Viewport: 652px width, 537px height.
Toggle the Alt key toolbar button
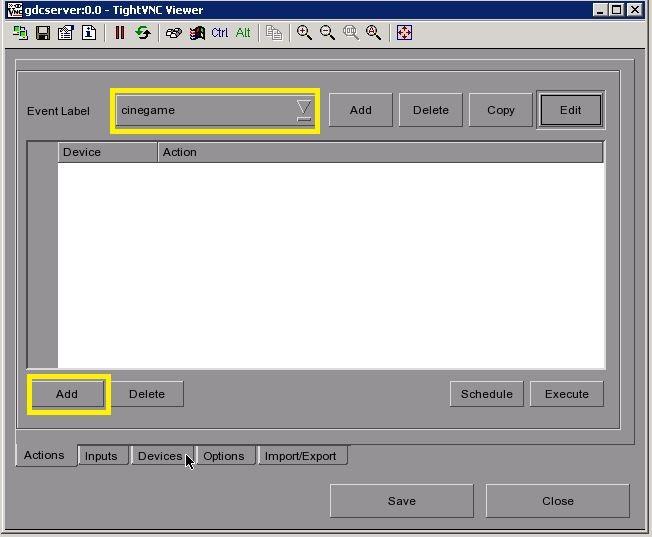coord(243,33)
